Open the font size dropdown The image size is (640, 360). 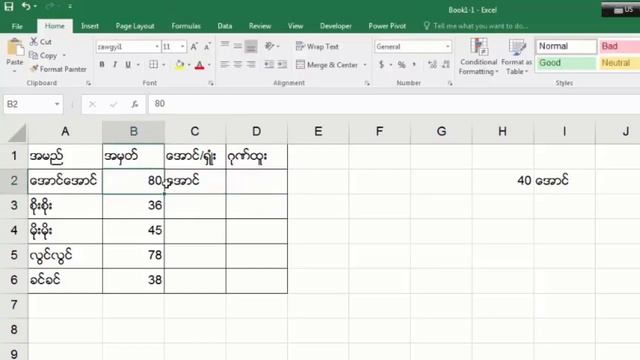(x=182, y=47)
